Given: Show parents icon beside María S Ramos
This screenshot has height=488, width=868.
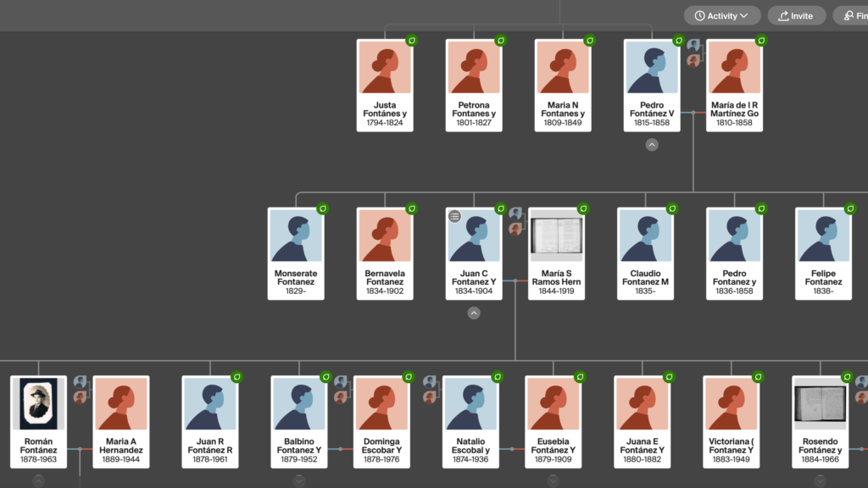Looking at the screenshot, I should pos(516,221).
